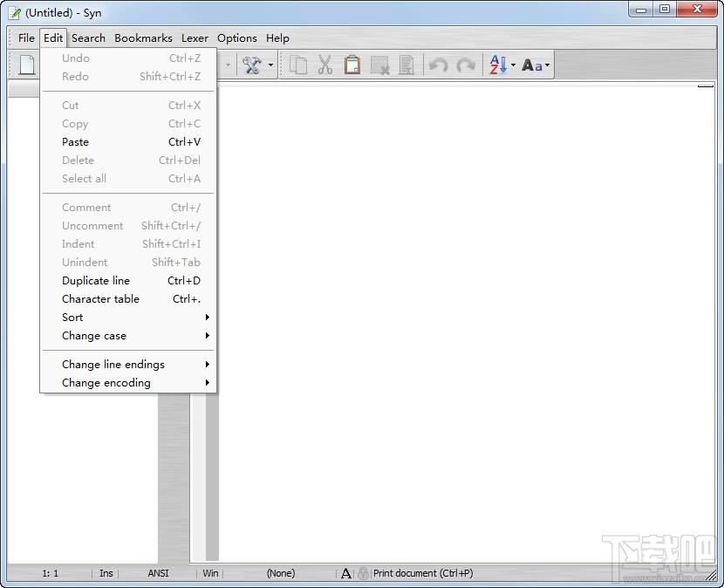Choose Character table from Edit menu
This screenshot has height=588, width=724.
[128, 299]
